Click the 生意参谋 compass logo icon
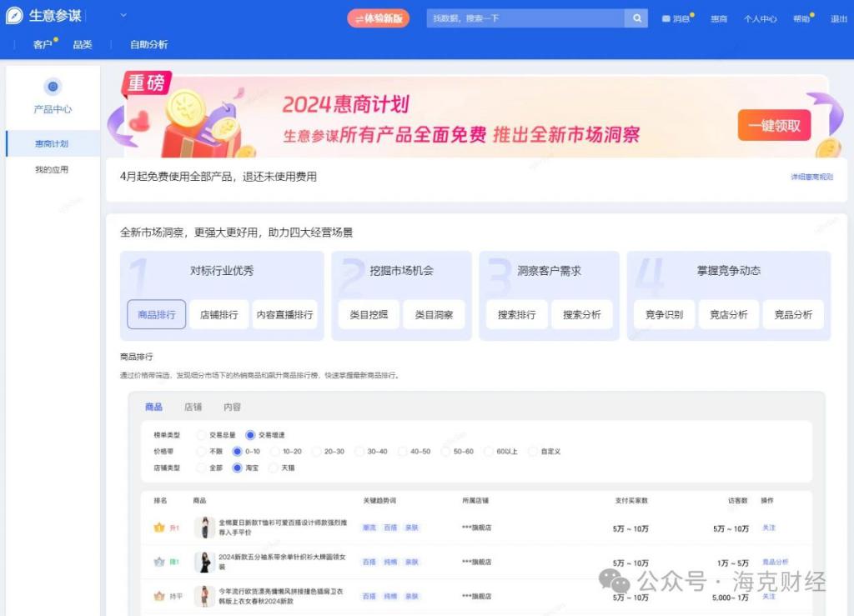The width and height of the screenshot is (854, 616). point(14,16)
